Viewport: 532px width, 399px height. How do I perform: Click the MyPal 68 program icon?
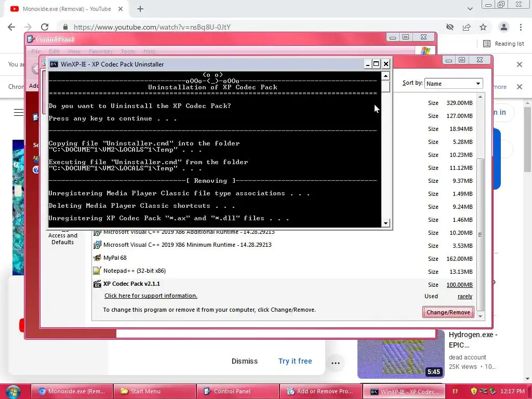click(x=97, y=258)
